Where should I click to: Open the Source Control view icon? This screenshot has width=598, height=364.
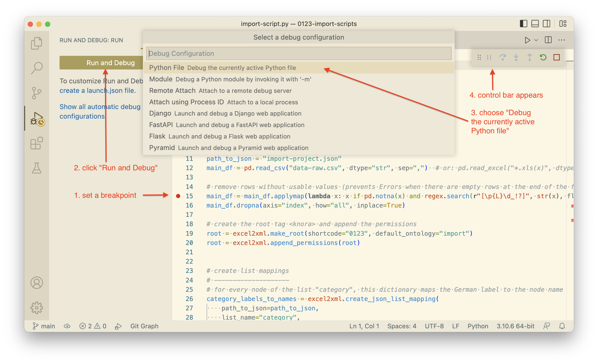click(37, 93)
